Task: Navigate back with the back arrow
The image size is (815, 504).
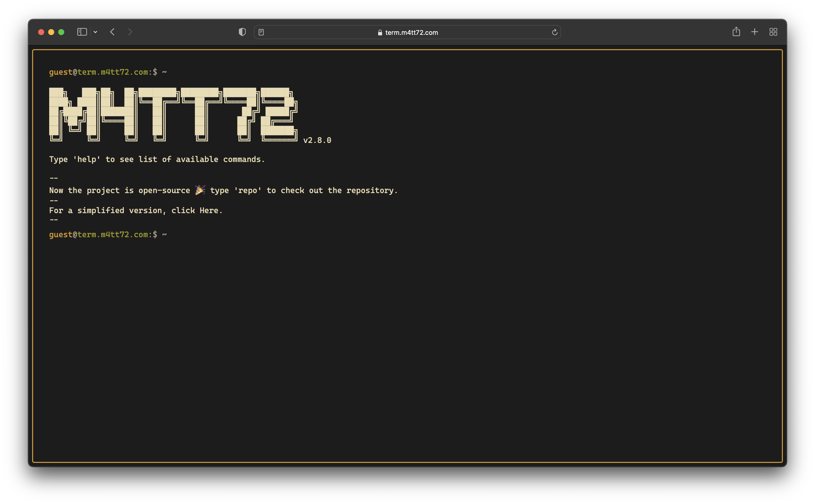Action: coord(112,32)
